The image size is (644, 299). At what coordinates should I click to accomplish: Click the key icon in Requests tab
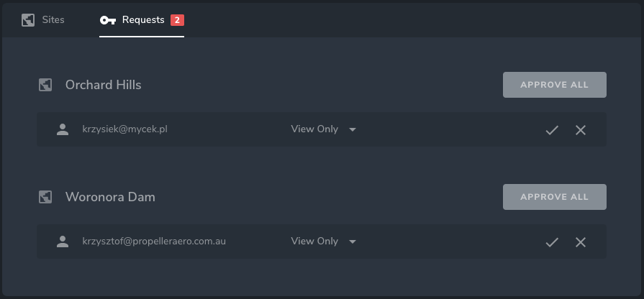108,20
